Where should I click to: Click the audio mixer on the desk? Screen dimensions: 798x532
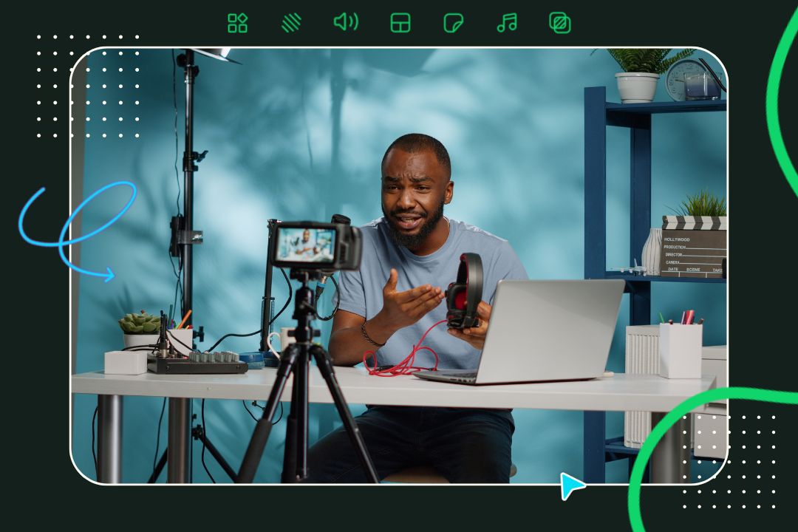click(x=197, y=362)
